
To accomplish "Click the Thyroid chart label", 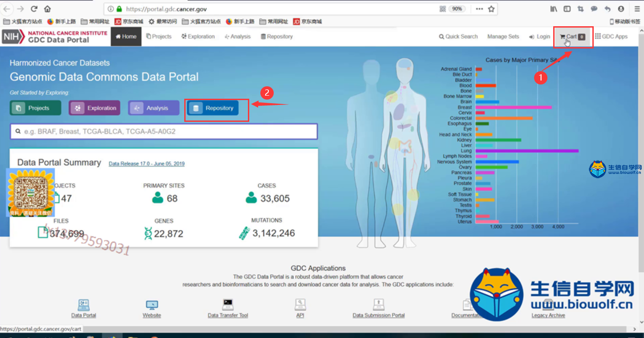I will pos(463,216).
